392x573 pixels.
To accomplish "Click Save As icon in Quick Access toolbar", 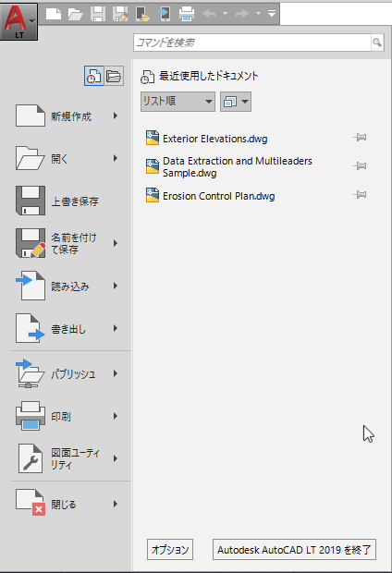I will [120, 14].
